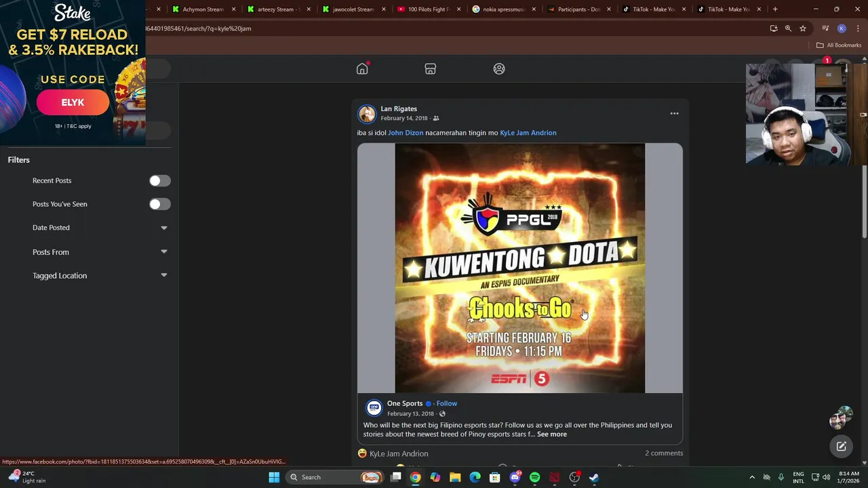This screenshot has height=488, width=868.
Task: Click the One Sports page avatar
Action: coord(374,407)
